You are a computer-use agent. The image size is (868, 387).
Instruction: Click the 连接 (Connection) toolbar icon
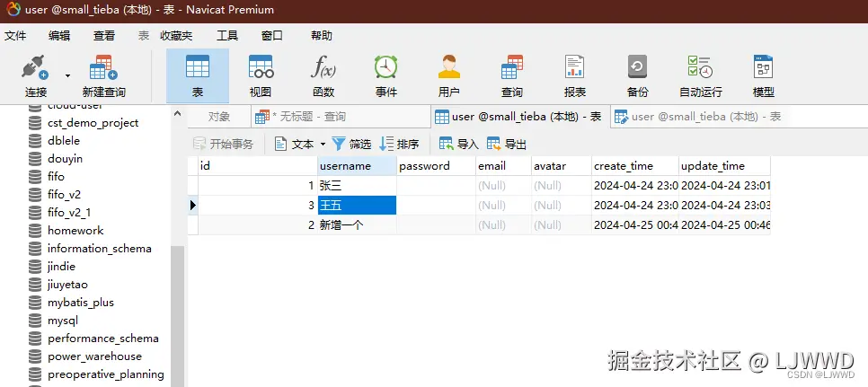click(x=35, y=75)
